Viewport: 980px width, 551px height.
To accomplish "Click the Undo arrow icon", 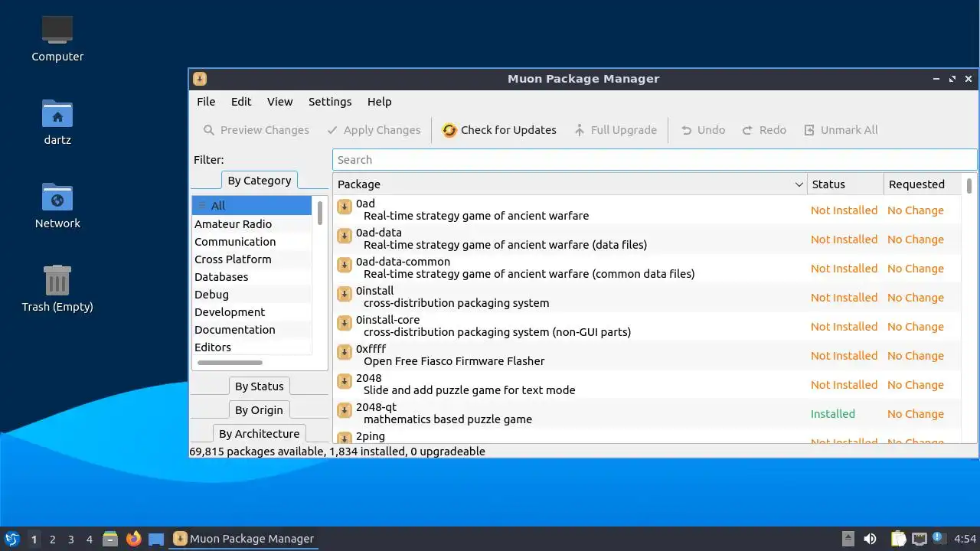I will [687, 130].
